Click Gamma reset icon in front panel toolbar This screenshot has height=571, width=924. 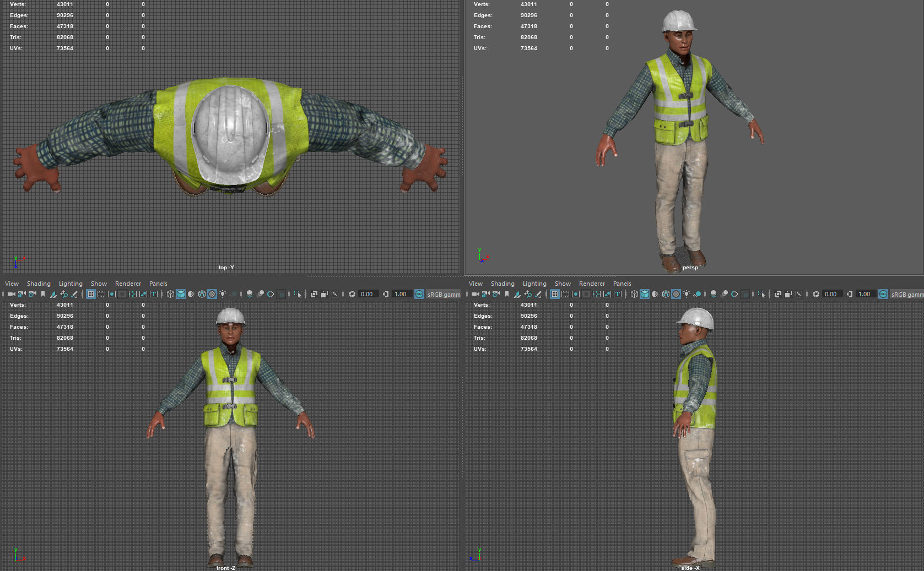point(386,294)
